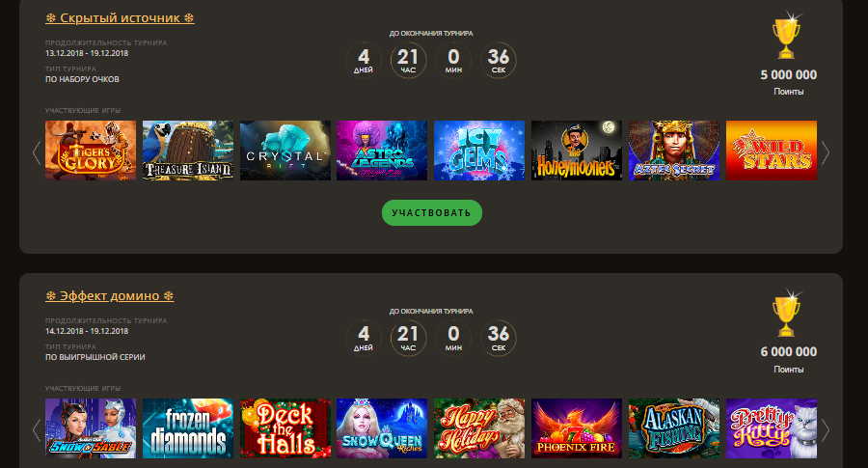
Task: Click the trophy icon above 6 000 000
Action: pos(787,314)
